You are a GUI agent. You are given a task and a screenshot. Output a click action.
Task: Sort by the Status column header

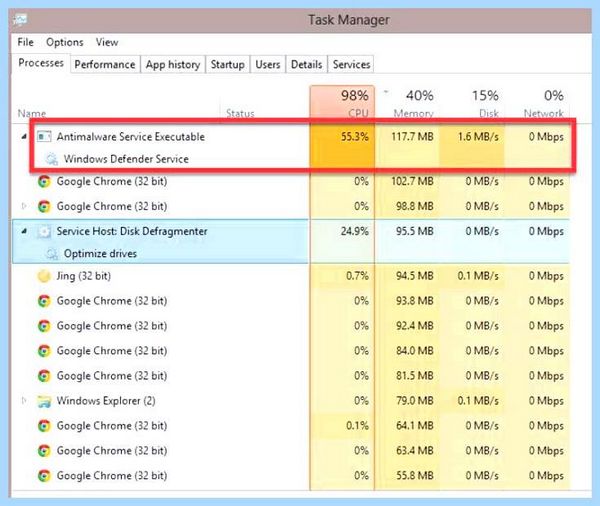[240, 113]
